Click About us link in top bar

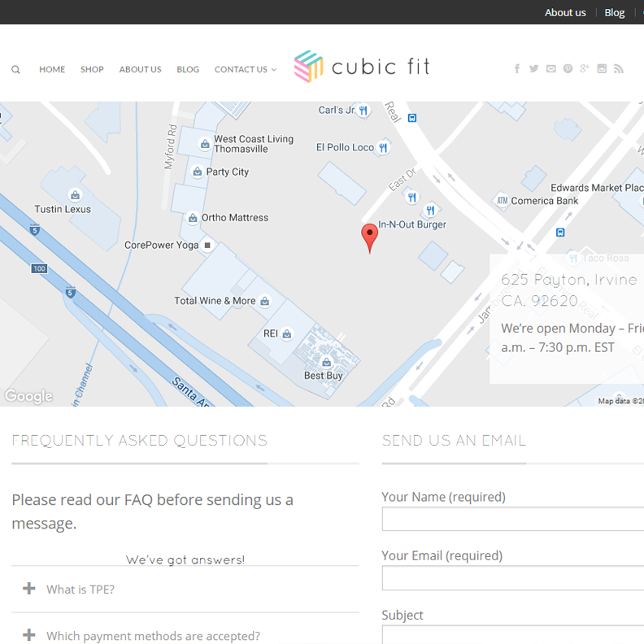click(x=565, y=13)
